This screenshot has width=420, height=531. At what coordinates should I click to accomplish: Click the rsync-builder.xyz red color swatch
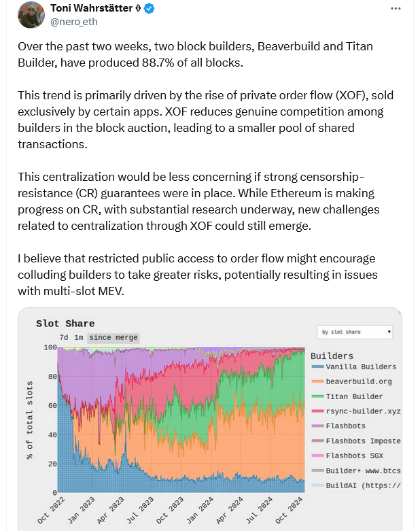coord(317,411)
